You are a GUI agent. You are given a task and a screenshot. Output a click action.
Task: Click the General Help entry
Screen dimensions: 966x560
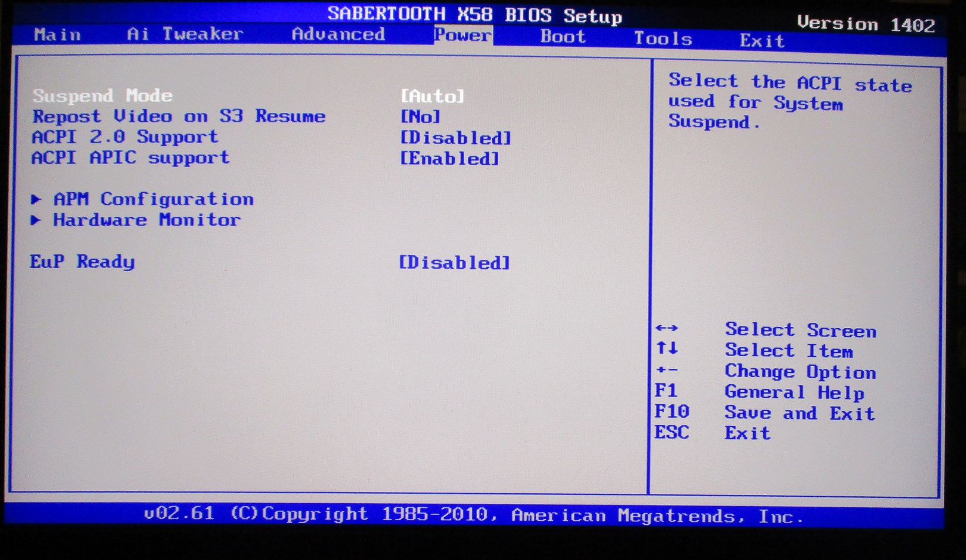pyautogui.click(x=794, y=392)
